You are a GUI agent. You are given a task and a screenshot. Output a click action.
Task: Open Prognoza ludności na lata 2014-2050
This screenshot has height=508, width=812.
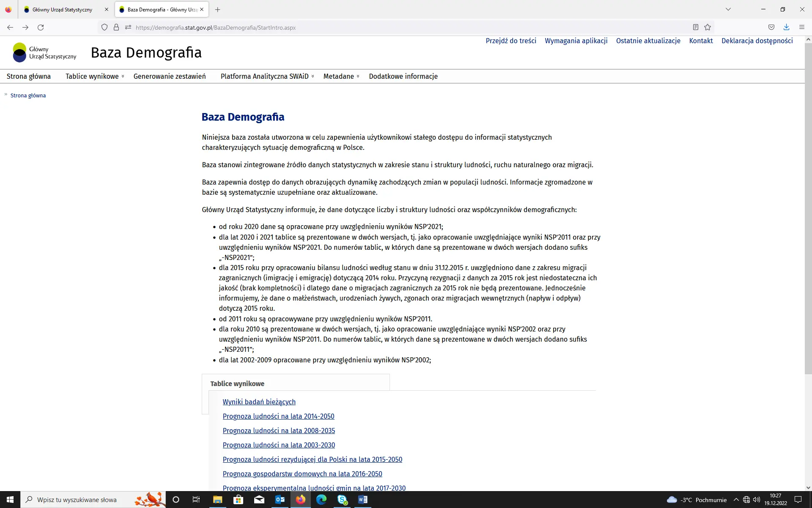(x=278, y=416)
